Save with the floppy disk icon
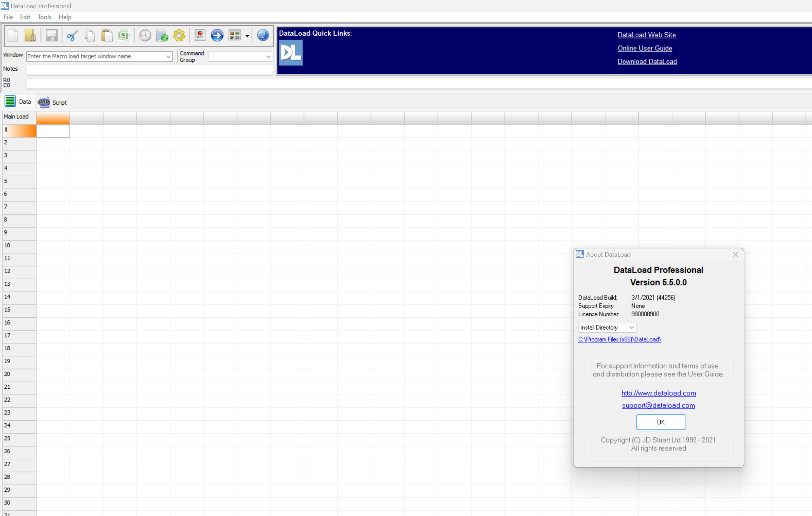 point(51,35)
